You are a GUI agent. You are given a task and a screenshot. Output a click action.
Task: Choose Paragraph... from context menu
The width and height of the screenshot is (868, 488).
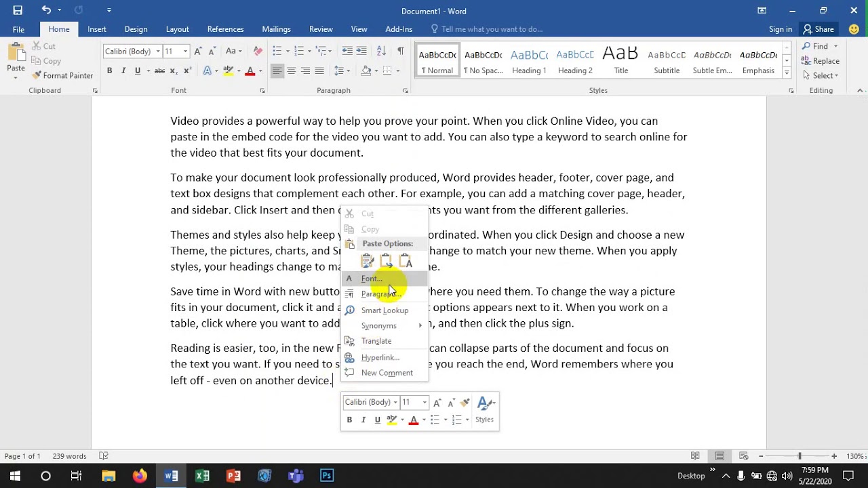coord(384,294)
